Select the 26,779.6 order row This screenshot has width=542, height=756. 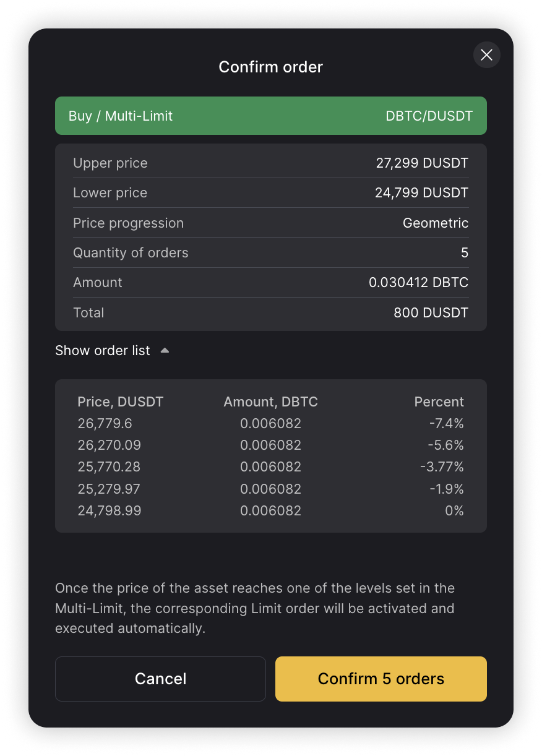point(270,424)
